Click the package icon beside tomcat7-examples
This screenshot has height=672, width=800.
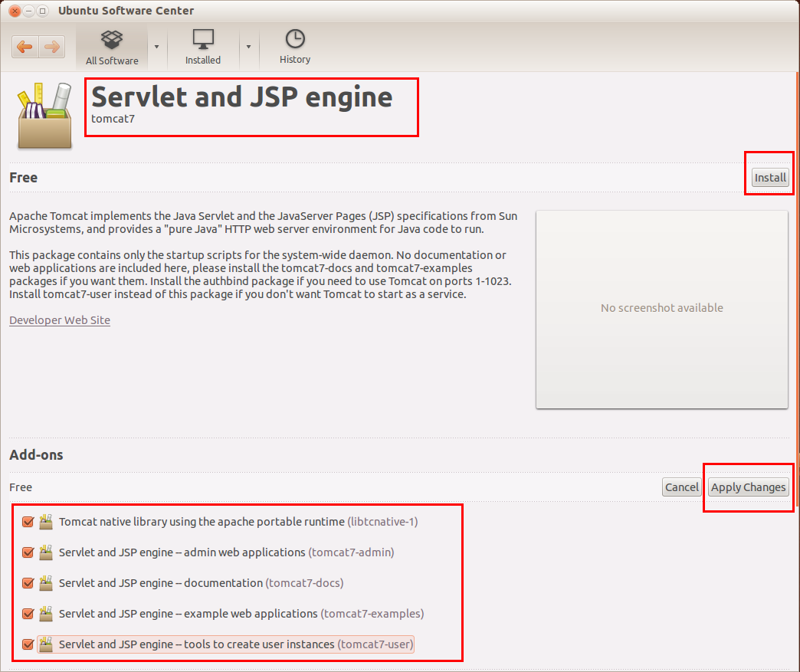tap(46, 613)
